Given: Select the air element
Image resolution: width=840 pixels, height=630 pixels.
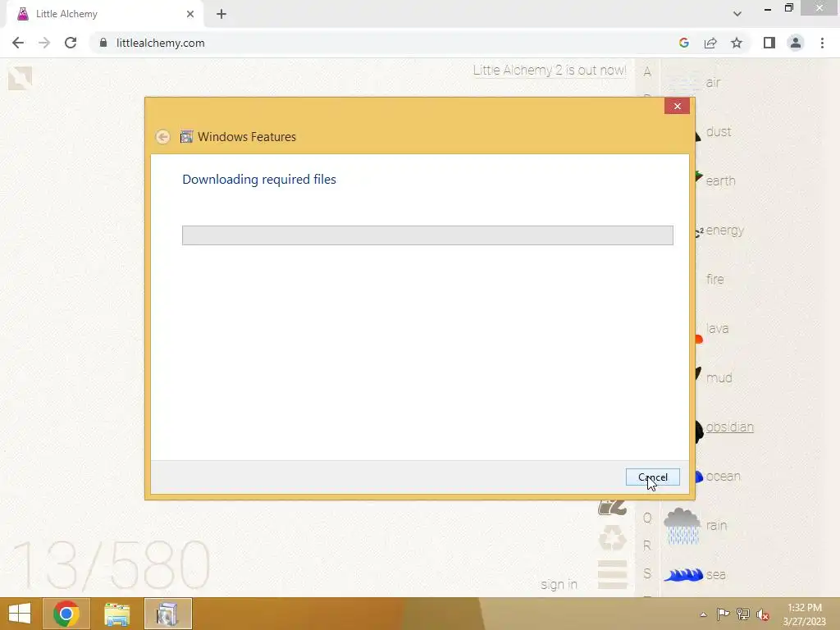Looking at the screenshot, I should point(713,83).
